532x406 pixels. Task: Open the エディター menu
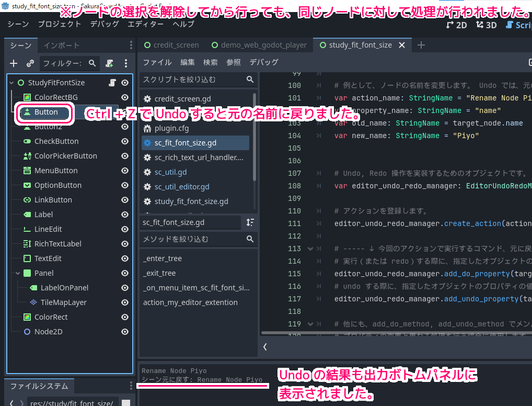[146, 24]
